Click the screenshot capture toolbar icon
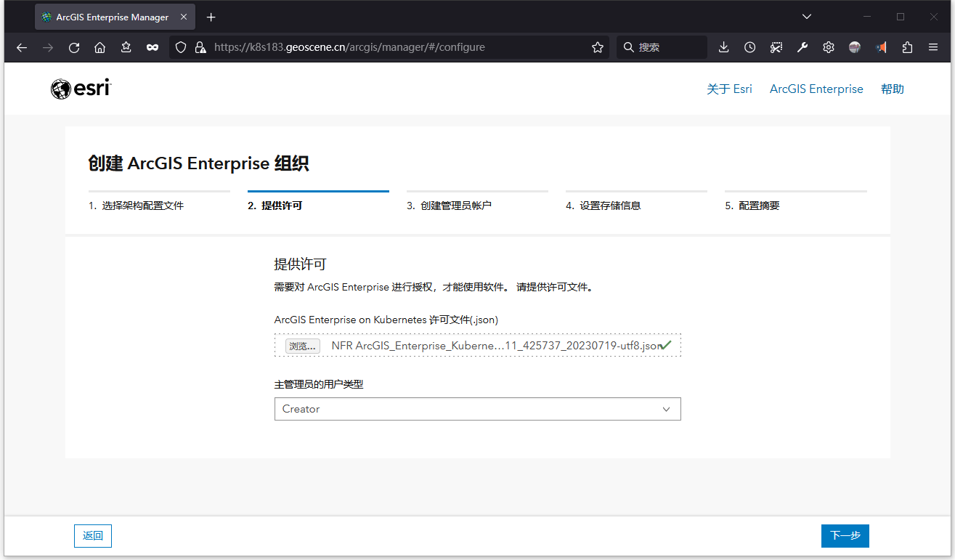 [x=776, y=47]
